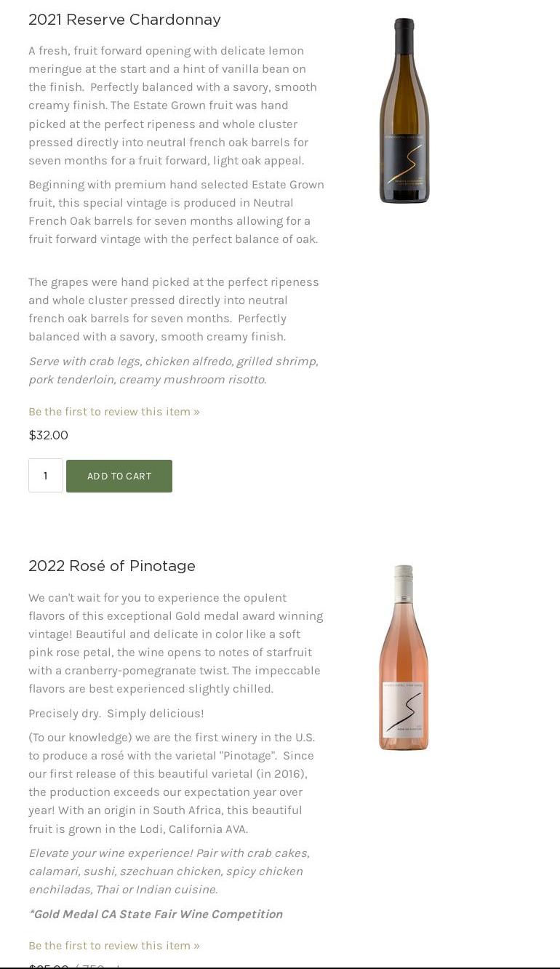Image resolution: width=560 pixels, height=969 pixels.
Task: Click the pairing suggestions for the Chardonnay
Action: [x=173, y=370]
